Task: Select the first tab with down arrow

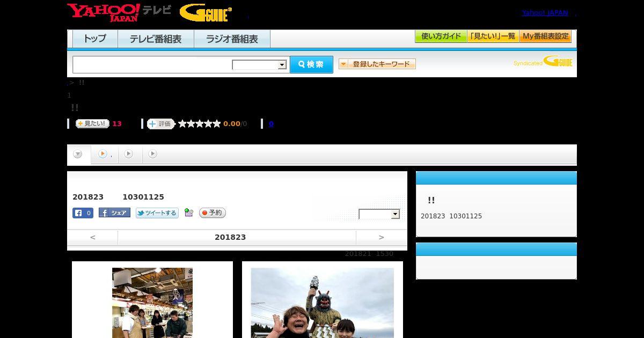Action: [x=78, y=155]
